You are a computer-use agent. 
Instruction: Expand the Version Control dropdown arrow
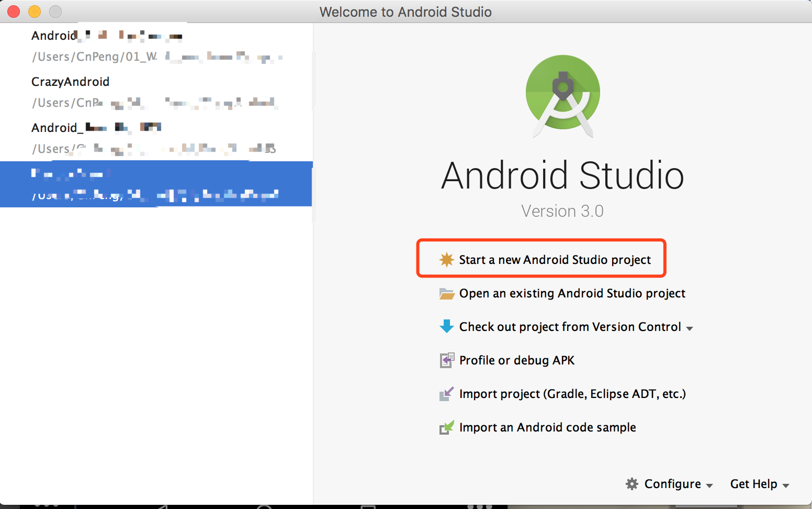[x=690, y=328]
